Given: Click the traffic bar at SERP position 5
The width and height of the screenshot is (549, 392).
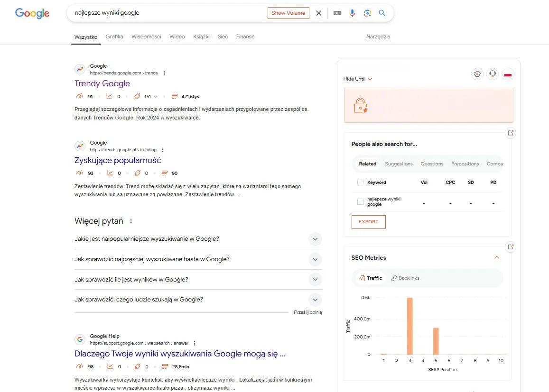Looking at the screenshot, I should click(x=436, y=341).
